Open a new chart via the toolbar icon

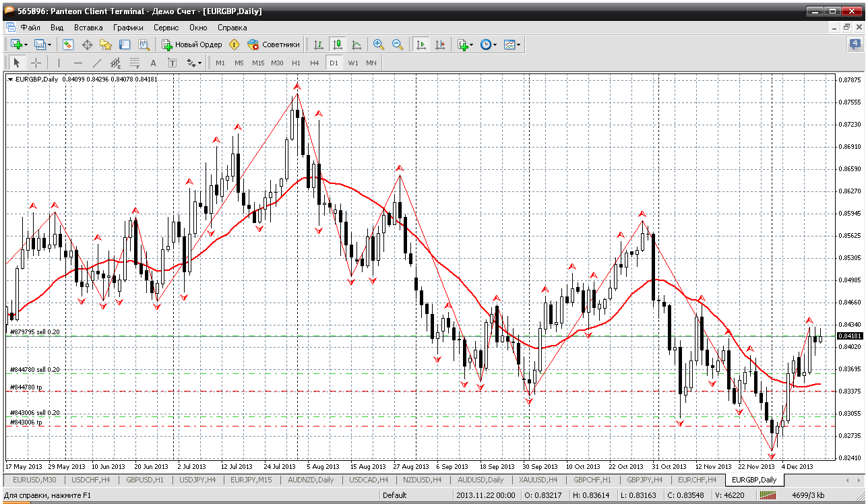click(x=16, y=44)
